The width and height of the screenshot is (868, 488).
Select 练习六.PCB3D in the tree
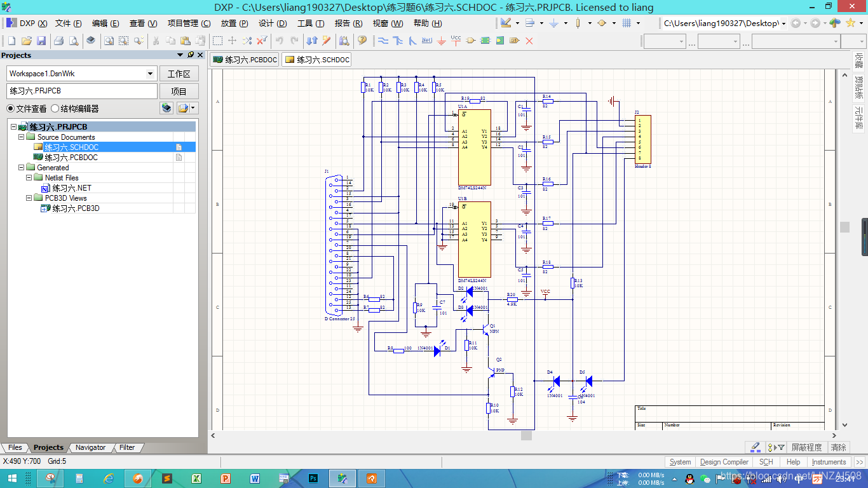coord(76,208)
